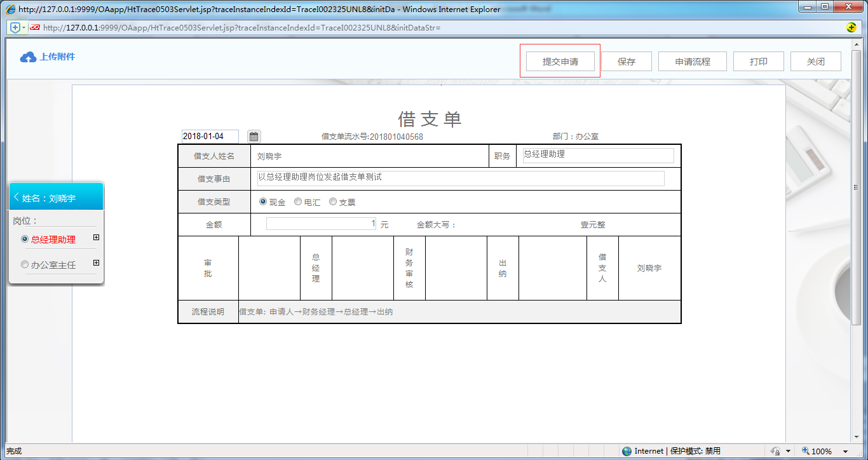Click the highlighted 提交申请 button
This screenshot has width=868, height=460.
coord(560,61)
